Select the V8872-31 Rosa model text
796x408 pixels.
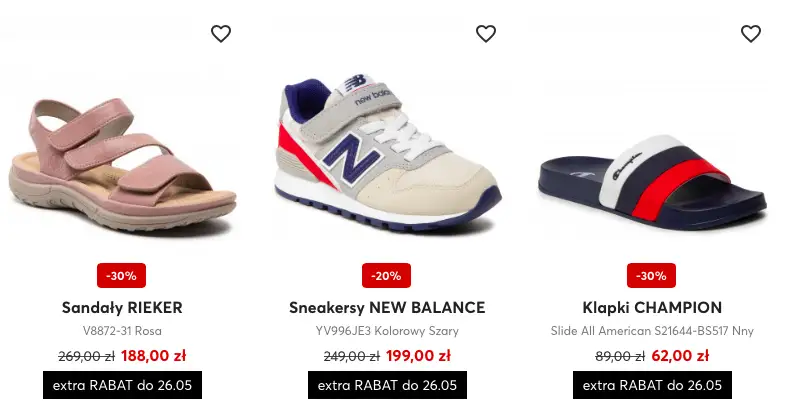(x=122, y=331)
